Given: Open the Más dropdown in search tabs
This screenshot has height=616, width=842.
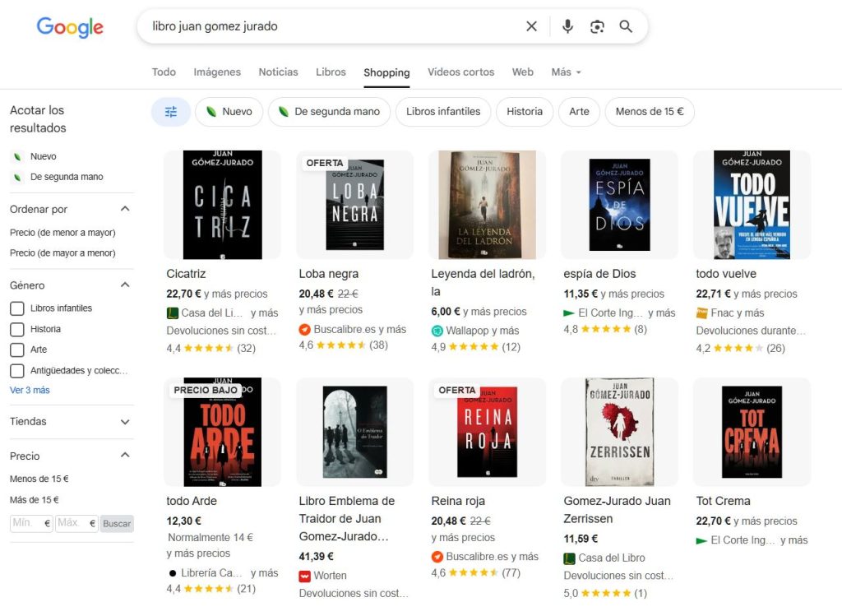Looking at the screenshot, I should click(x=566, y=72).
